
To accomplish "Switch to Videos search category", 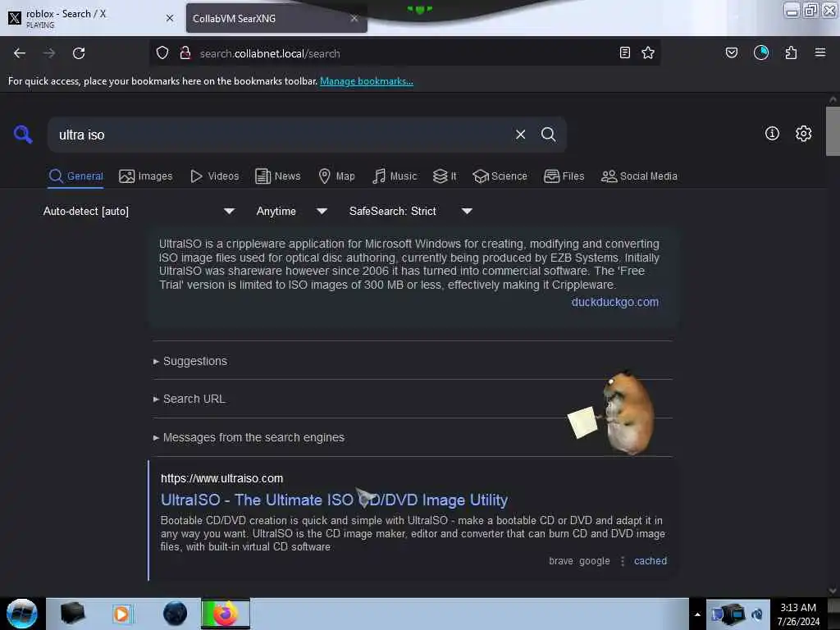I will point(215,176).
